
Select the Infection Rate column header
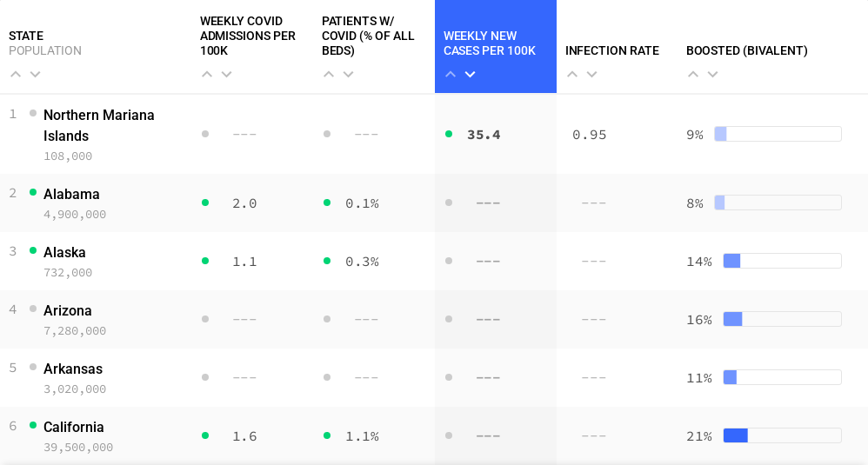pyautogui.click(x=612, y=50)
